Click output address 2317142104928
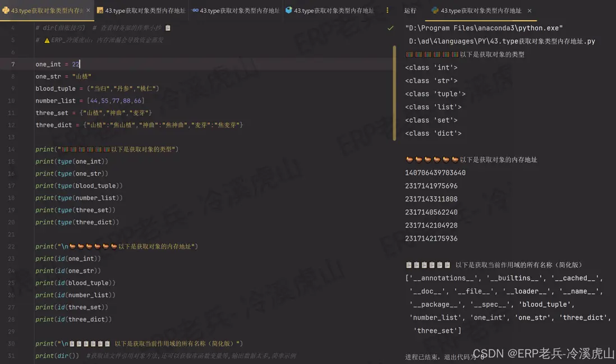616x364 pixels. tap(431, 225)
